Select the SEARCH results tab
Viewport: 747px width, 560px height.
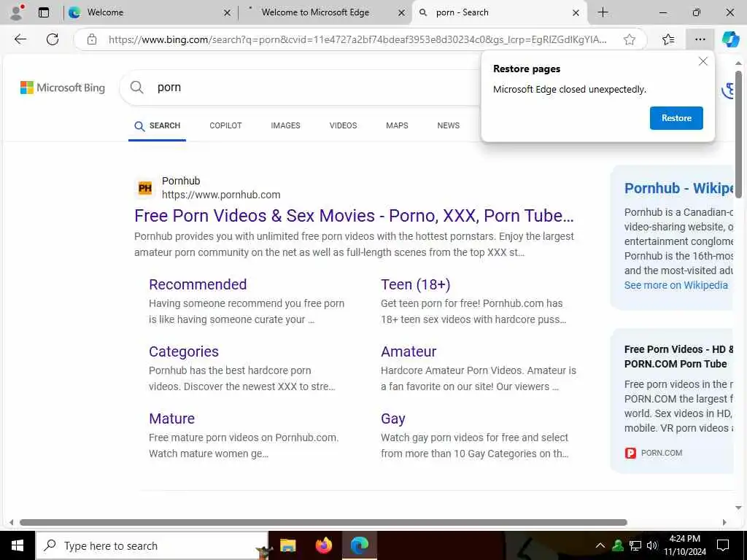(158, 126)
